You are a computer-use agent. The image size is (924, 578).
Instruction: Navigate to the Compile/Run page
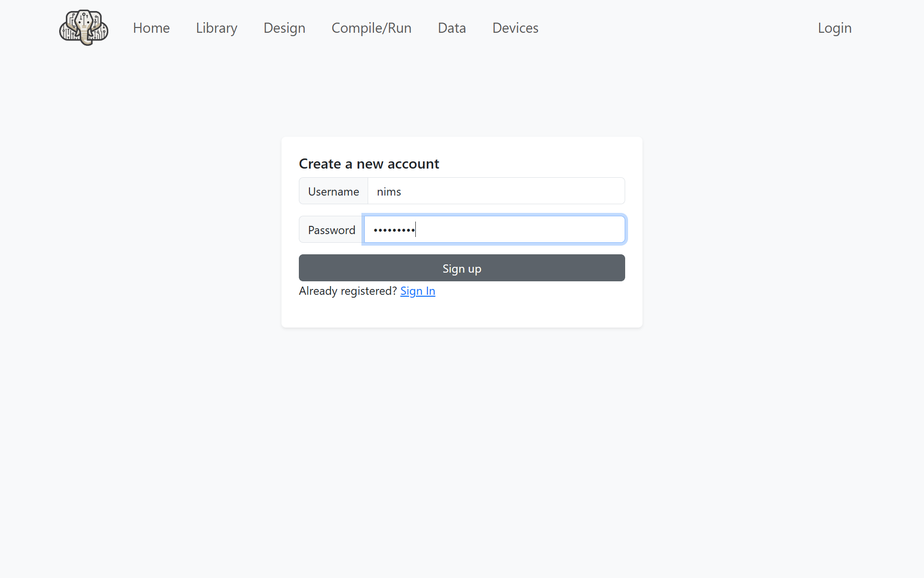(372, 28)
